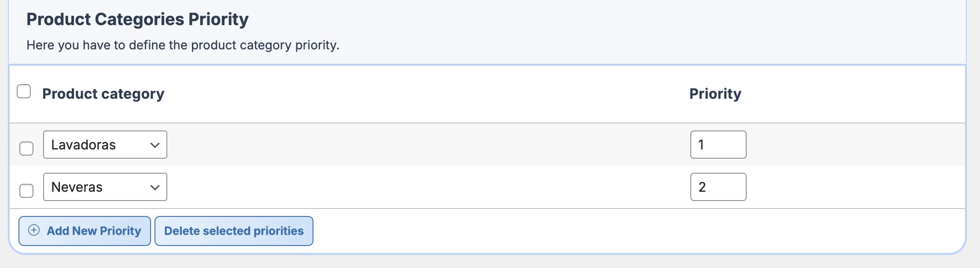Click the Neveras label text in its select
This screenshot has height=268, width=980.
tap(77, 187)
